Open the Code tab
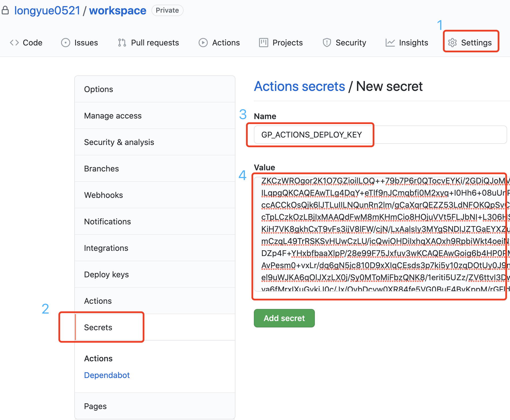The width and height of the screenshot is (510, 420). pos(26,43)
